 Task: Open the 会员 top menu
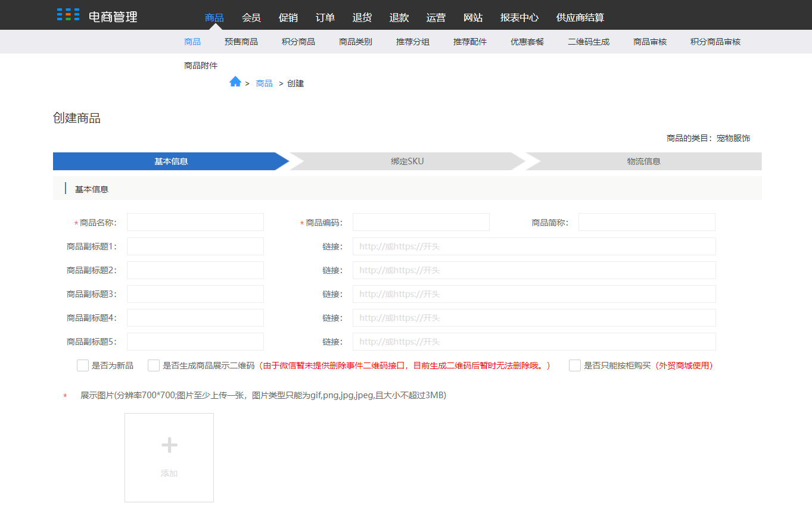[x=251, y=18]
